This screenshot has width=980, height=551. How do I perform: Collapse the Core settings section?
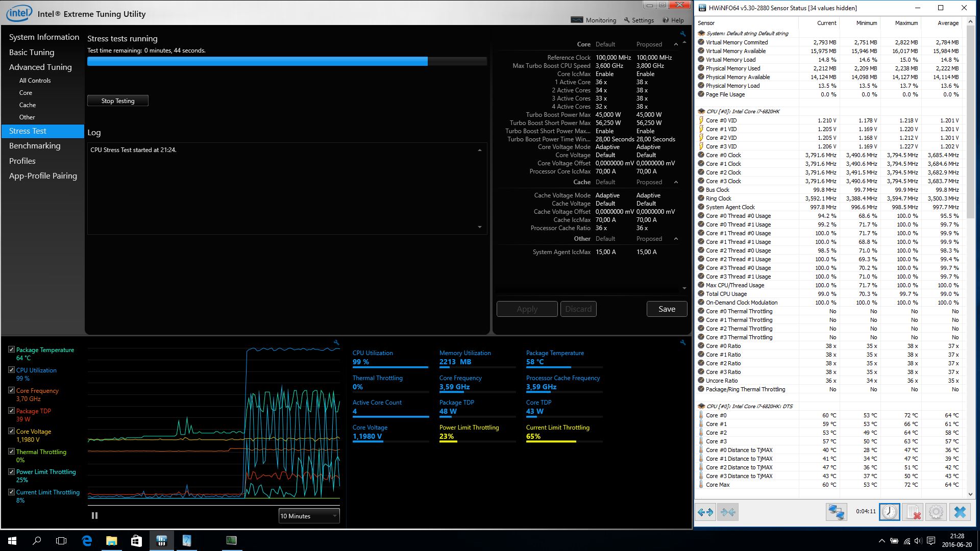coord(676,44)
